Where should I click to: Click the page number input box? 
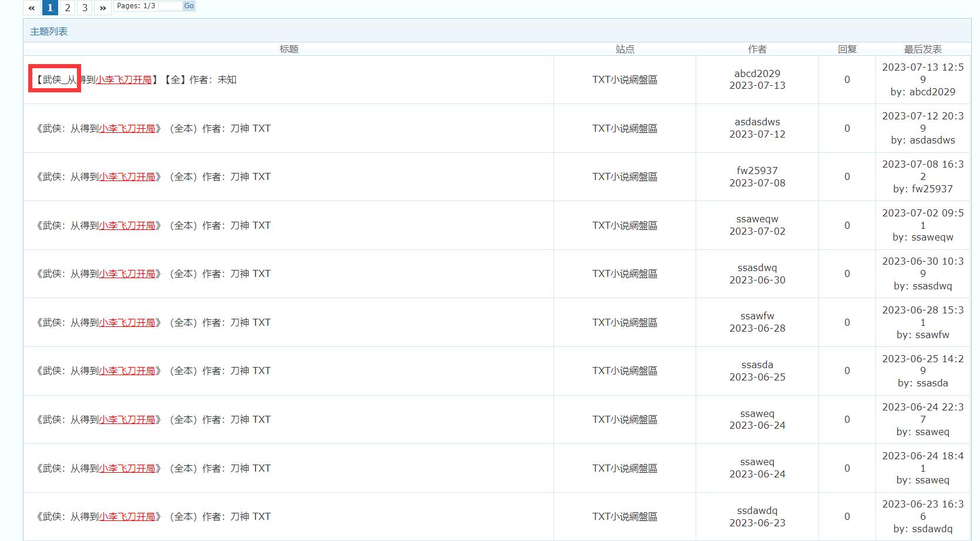click(x=170, y=6)
